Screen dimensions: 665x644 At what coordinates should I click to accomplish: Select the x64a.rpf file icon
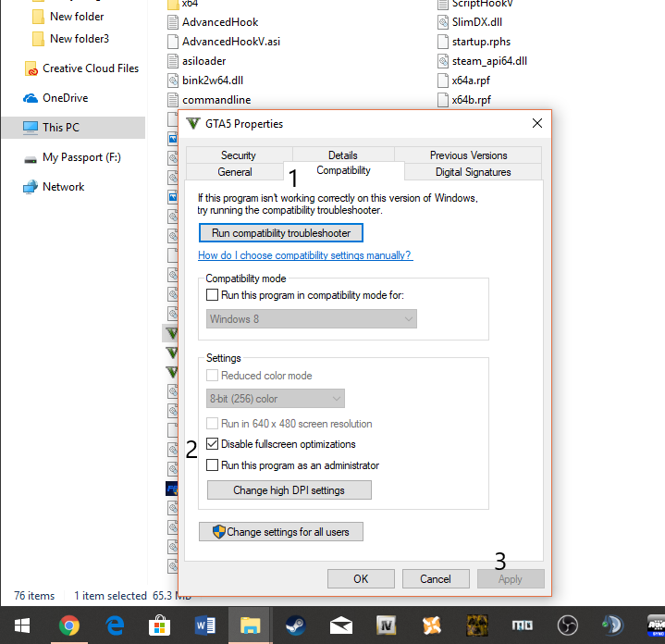pyautogui.click(x=443, y=80)
